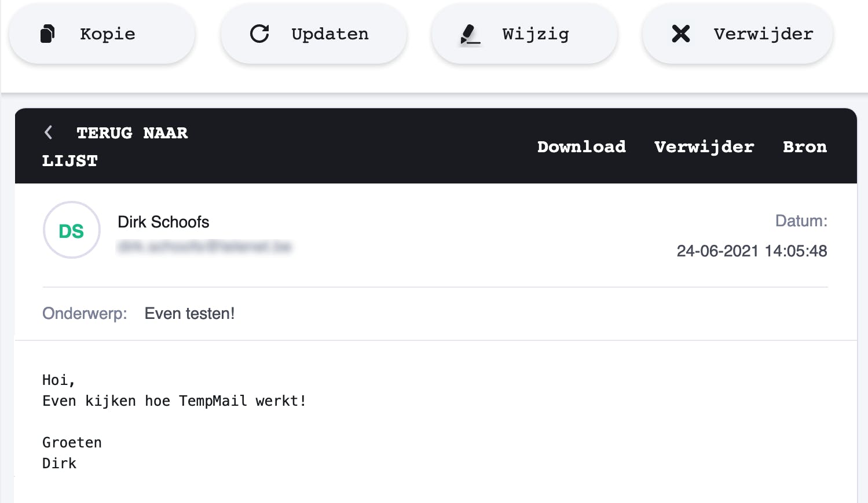Screen dimensions: 868x503
Task: Click sender name Dirk Schoofs
Action: pyautogui.click(x=163, y=222)
